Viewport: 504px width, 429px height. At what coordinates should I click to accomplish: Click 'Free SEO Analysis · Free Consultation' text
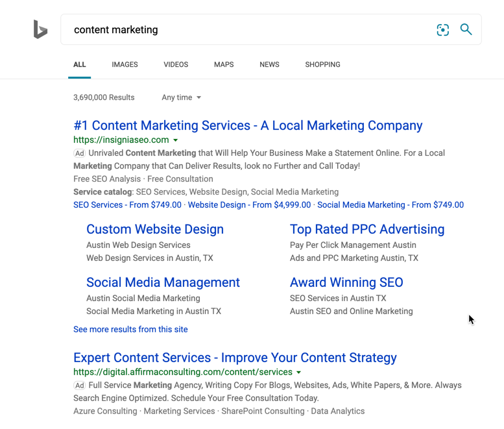coord(143,178)
